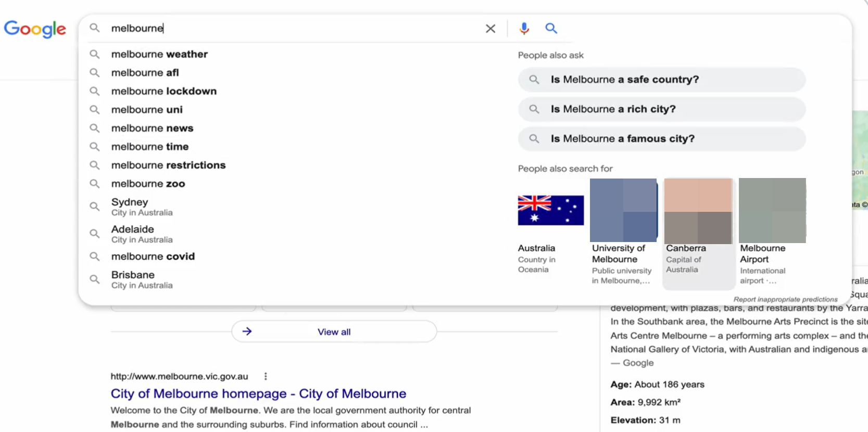The width and height of the screenshot is (868, 432).
Task: Click the 'Age:' label in knowledge panel
Action: pyautogui.click(x=621, y=385)
